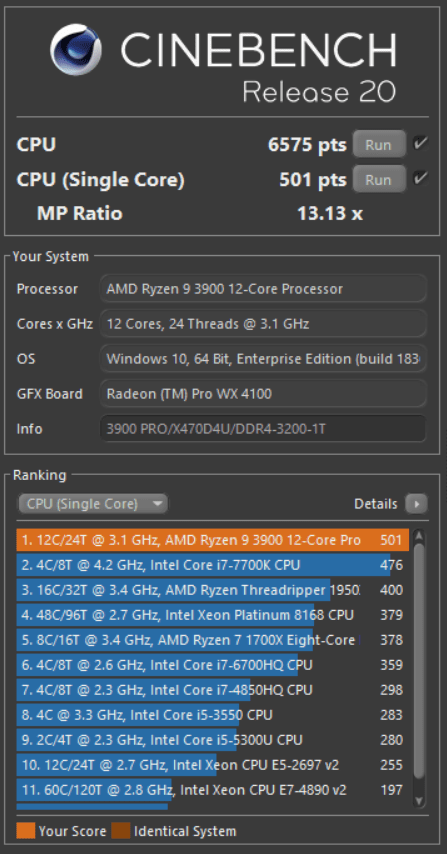Image resolution: width=447 pixels, height=854 pixels.
Task: Toggle the CPU (Single Core) test checkbox
Action: 420,179
